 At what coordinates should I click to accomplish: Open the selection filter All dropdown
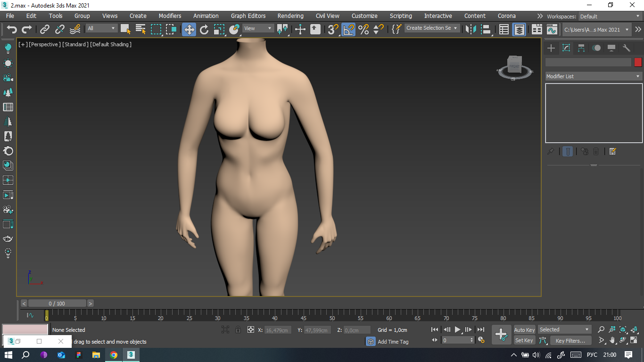coord(101,29)
